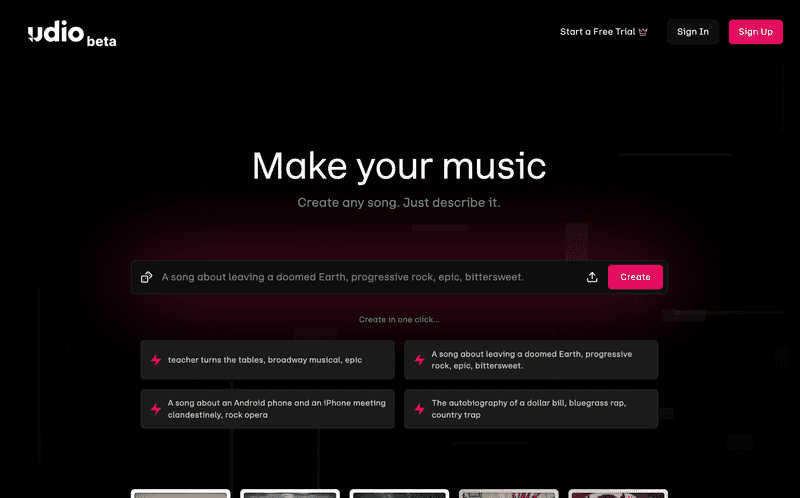Open Start a Free Trial link
800x498 pixels.
tap(604, 32)
